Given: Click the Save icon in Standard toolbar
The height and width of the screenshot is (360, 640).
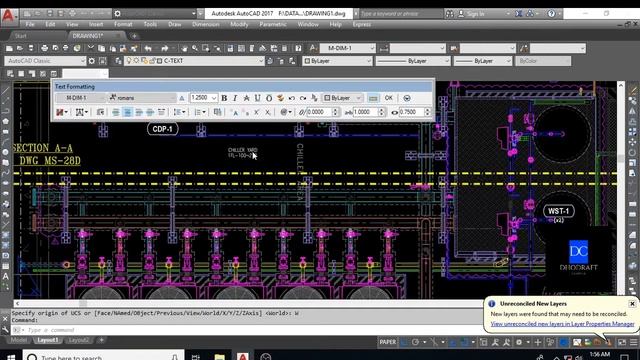Looking at the screenshot, I should 31,48.
